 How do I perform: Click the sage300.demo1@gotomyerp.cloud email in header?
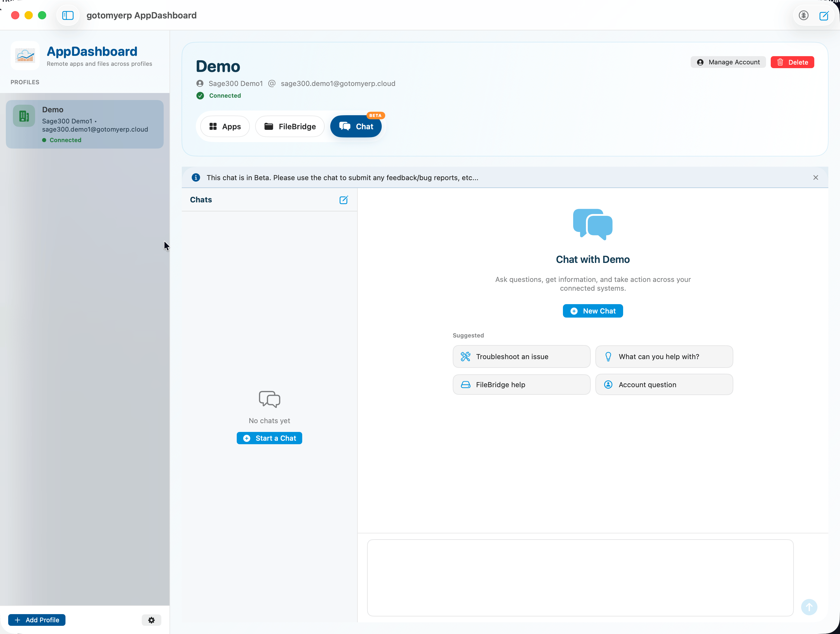tap(338, 84)
